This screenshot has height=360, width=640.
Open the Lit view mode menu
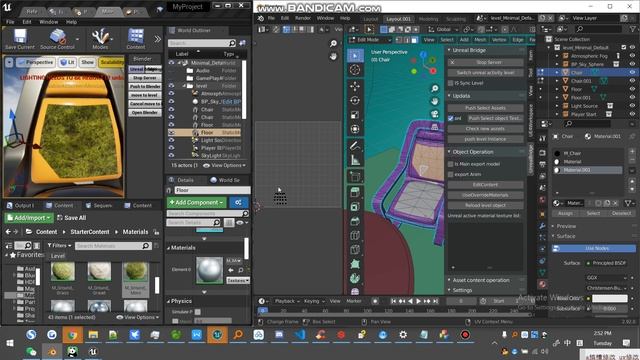point(67,62)
